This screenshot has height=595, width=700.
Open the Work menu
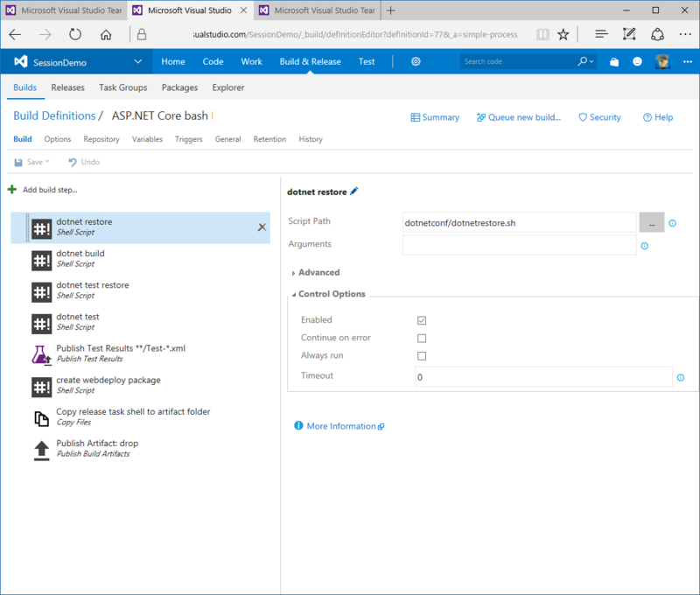[252, 61]
